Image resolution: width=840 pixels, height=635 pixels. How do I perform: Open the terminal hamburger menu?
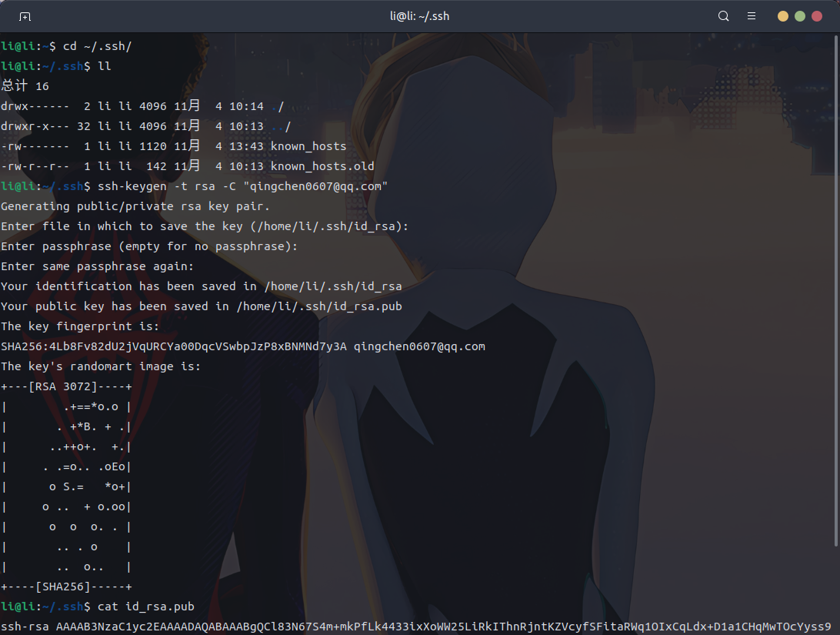tap(752, 16)
